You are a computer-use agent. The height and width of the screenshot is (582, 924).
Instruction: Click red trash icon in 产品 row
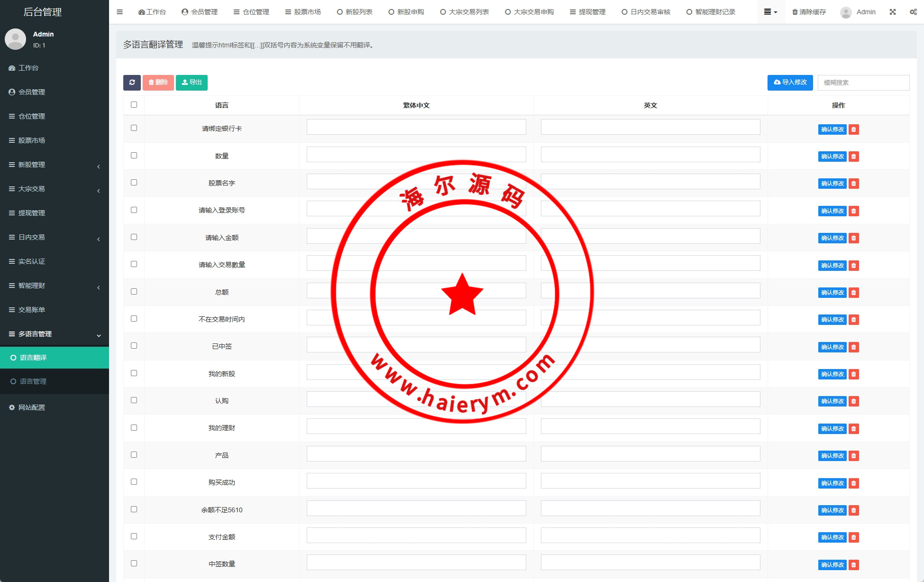854,456
